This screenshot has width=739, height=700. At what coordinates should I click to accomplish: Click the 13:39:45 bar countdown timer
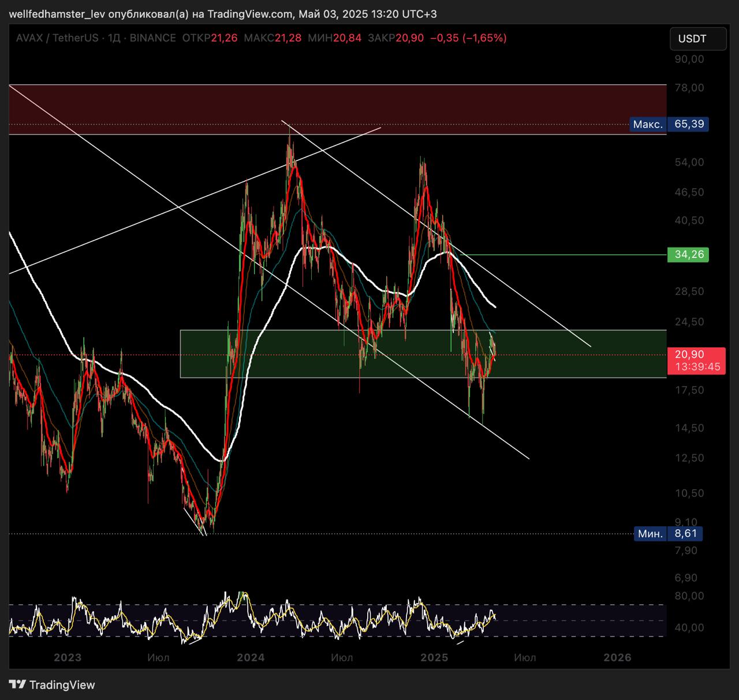pos(697,367)
